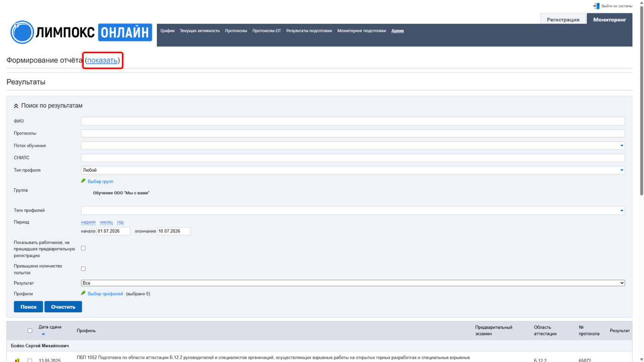Viewport: 644px width, 362px height.
Task: Click the sort arrow under Дата сдачи
Action: click(x=43, y=334)
